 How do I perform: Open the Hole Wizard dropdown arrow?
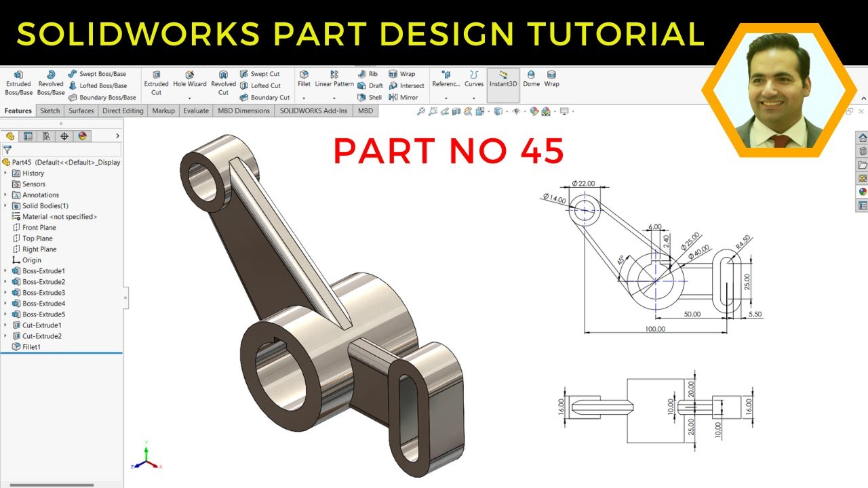point(189,98)
